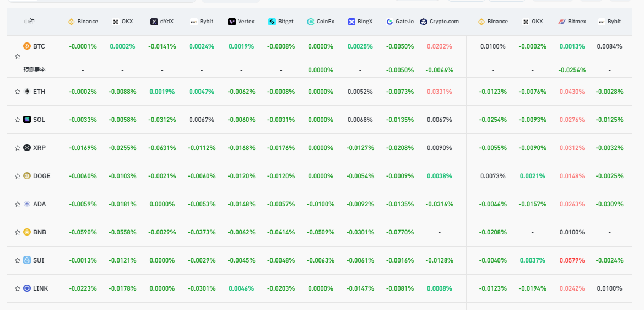Click the dYdX exchange logo in header

click(154, 22)
